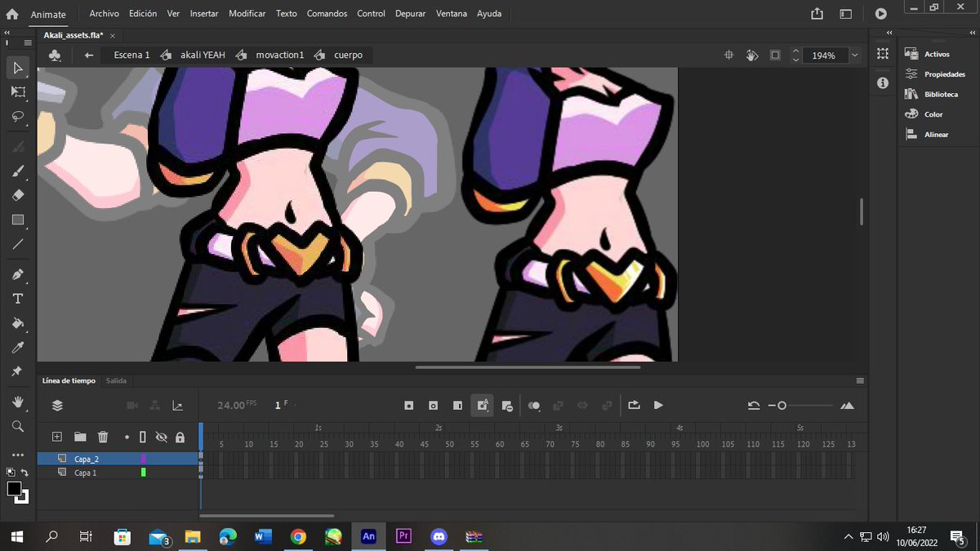Collapse the tools panel with double arrows

click(7, 33)
